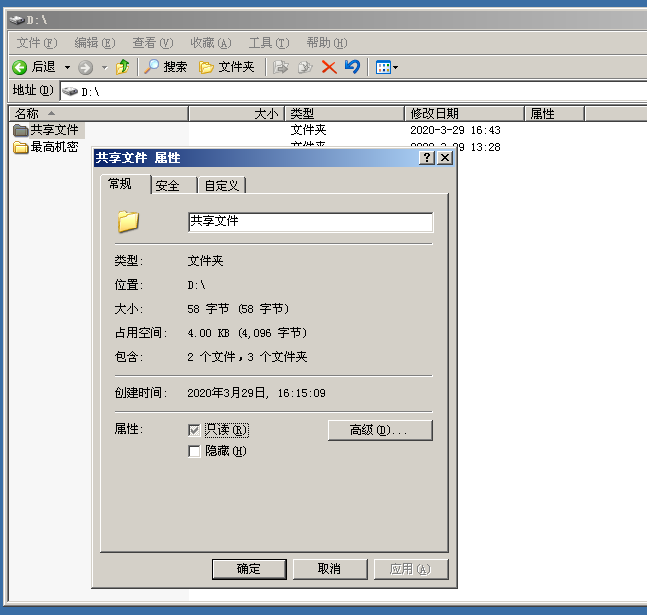This screenshot has width=647, height=615.
Task: Expand the Views dropdown arrow
Action: pos(395,67)
